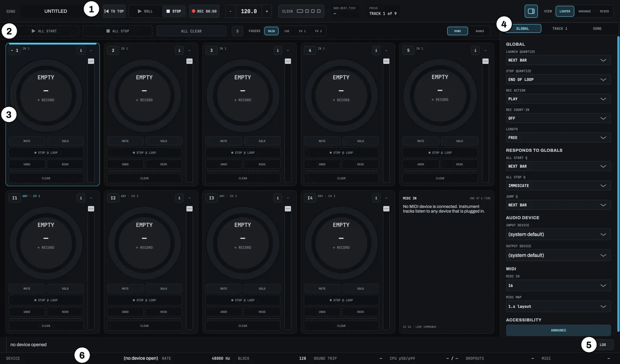Screen dimensions: 620x364
Task: Click track 5 volume fader handle
Action: [486, 61]
